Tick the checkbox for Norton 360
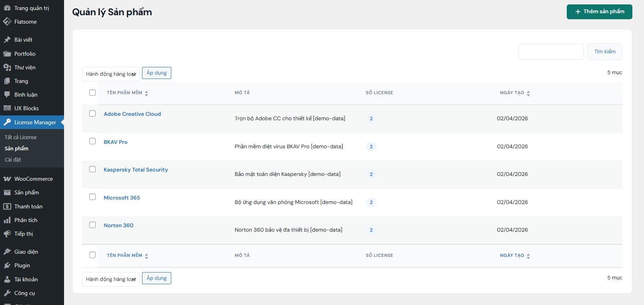 (92, 225)
